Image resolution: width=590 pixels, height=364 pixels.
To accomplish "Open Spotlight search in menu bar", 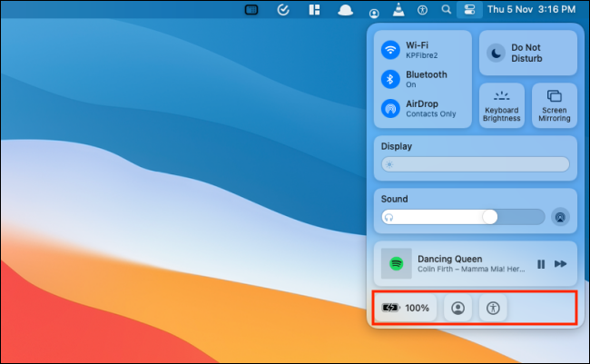I will pos(446,10).
